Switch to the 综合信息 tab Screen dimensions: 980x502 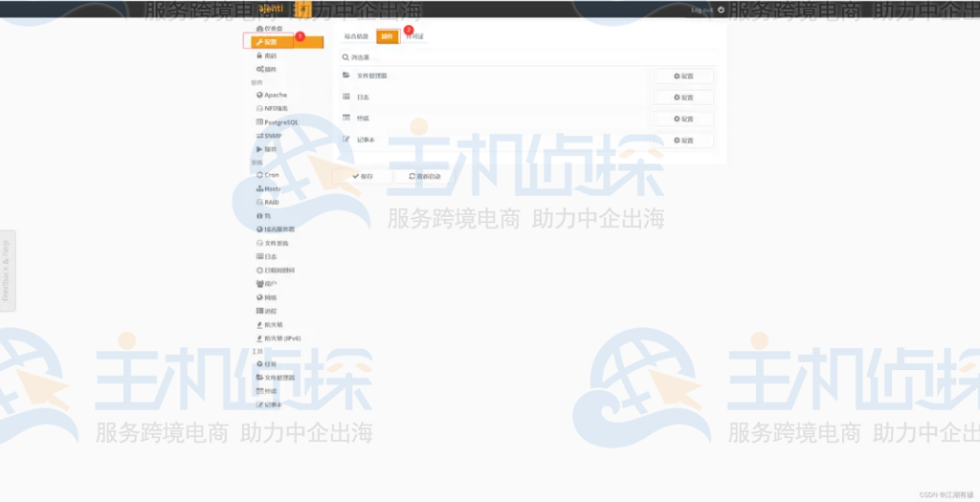coord(356,36)
